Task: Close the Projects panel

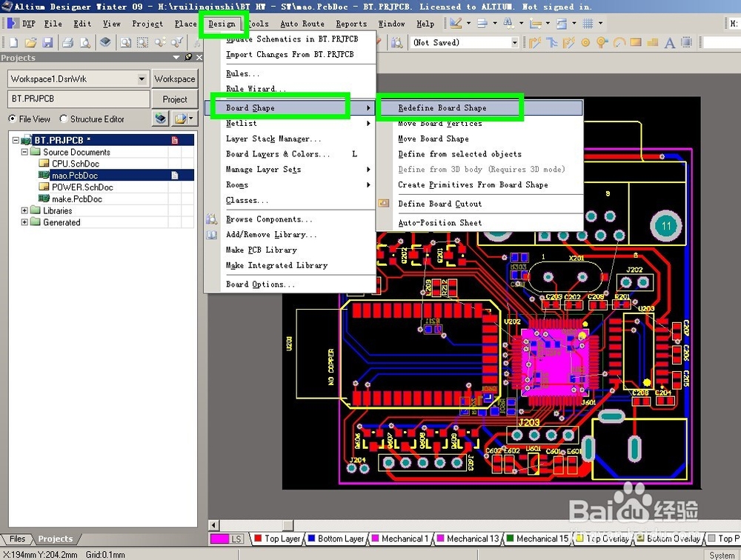Action: click(x=199, y=57)
